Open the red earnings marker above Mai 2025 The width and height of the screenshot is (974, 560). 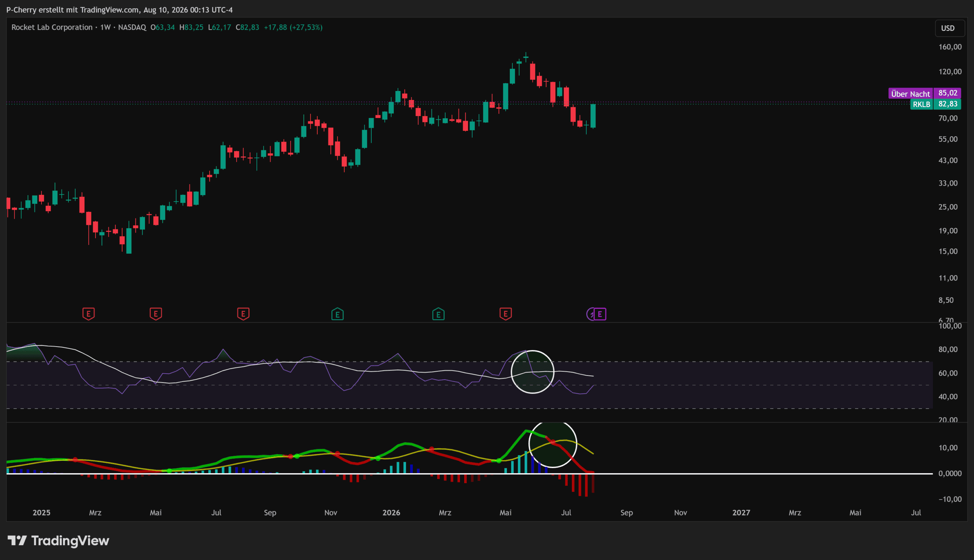click(x=156, y=314)
